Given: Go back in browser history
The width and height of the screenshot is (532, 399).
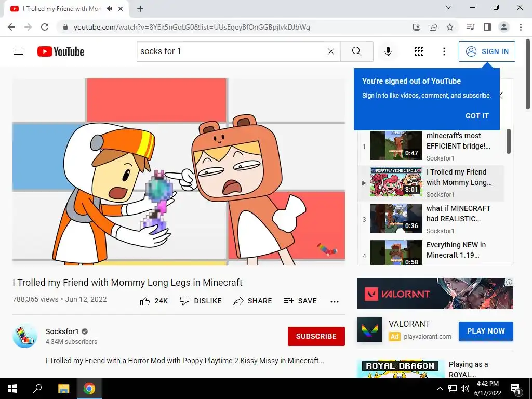Looking at the screenshot, I should pos(11,27).
